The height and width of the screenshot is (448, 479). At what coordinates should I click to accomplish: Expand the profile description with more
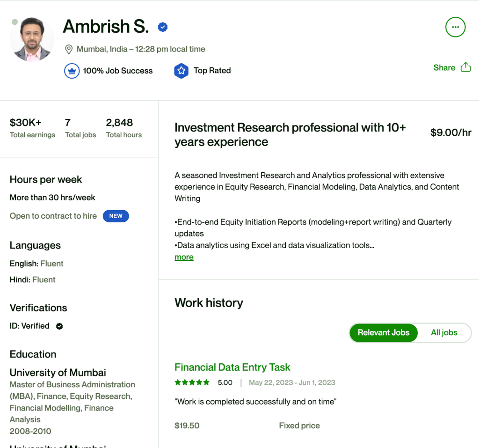click(x=184, y=257)
